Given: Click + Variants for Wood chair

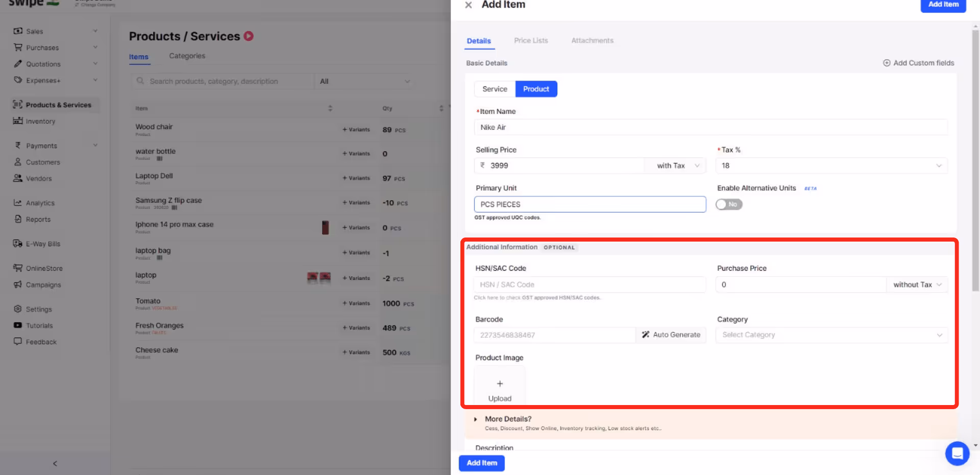Looking at the screenshot, I should pyautogui.click(x=356, y=130).
